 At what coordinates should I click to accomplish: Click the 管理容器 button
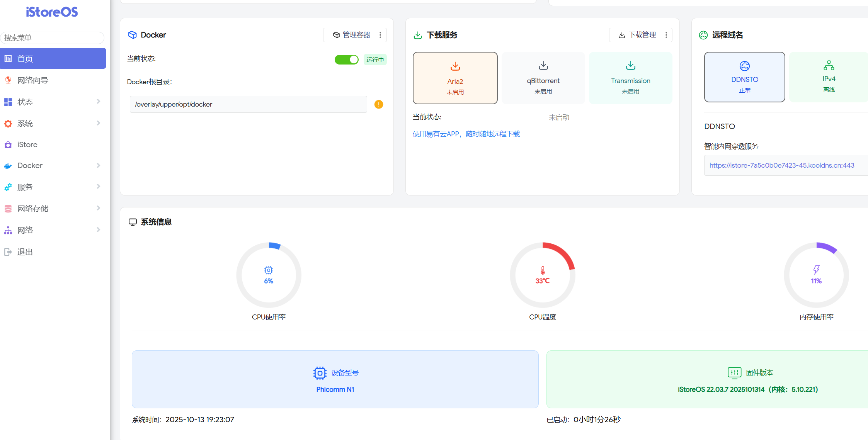pyautogui.click(x=351, y=35)
